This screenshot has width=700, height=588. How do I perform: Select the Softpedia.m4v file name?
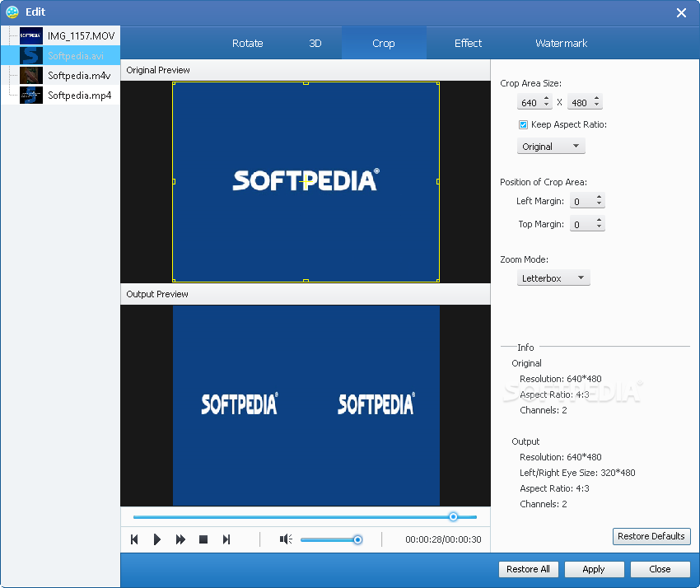79,76
